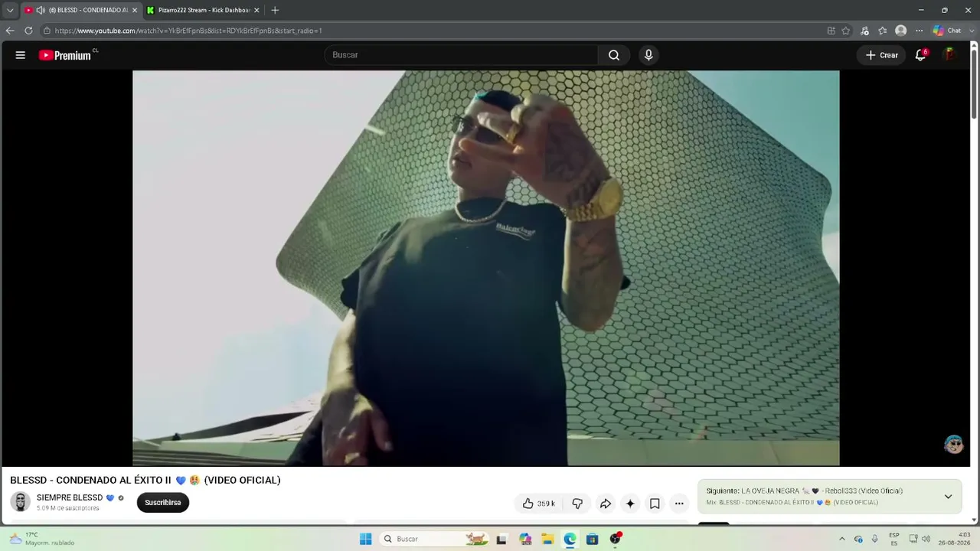Viewport: 980px width, 551px height.
Task: Open the browser profile icon
Action: 901,31
